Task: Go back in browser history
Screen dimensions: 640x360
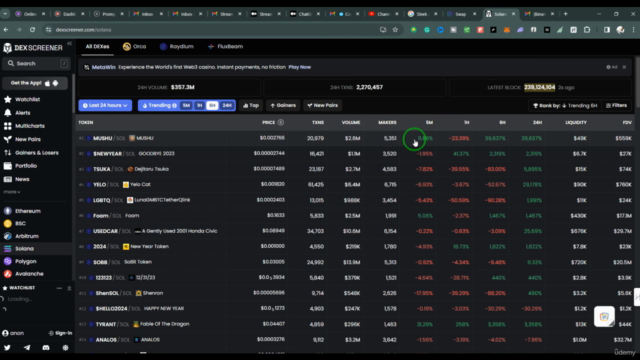Action: pos(6,30)
